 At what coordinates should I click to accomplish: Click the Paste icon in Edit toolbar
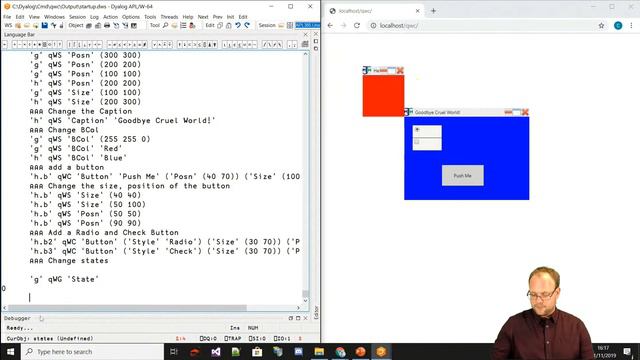coord(229,25)
